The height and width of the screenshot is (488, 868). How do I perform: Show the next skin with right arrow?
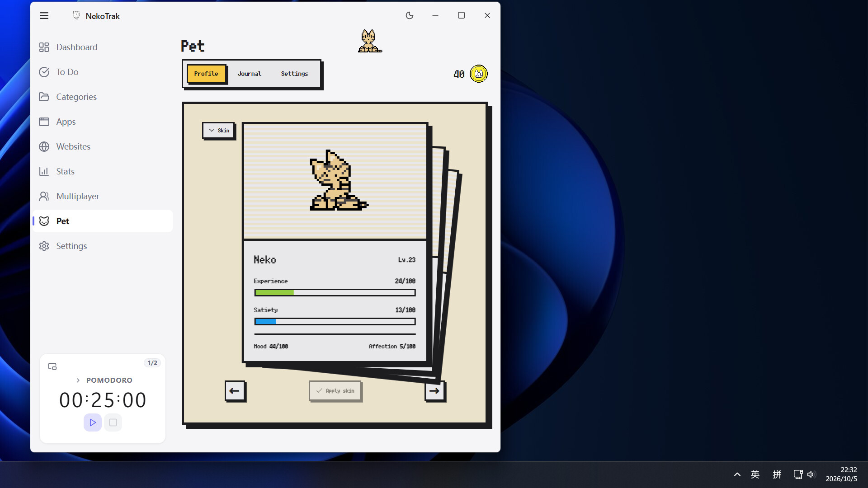click(x=434, y=391)
